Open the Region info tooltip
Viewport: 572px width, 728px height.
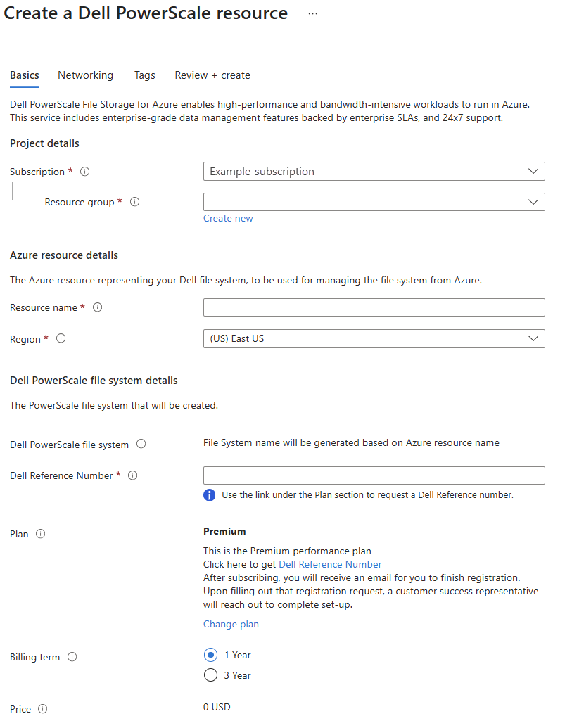(x=61, y=338)
